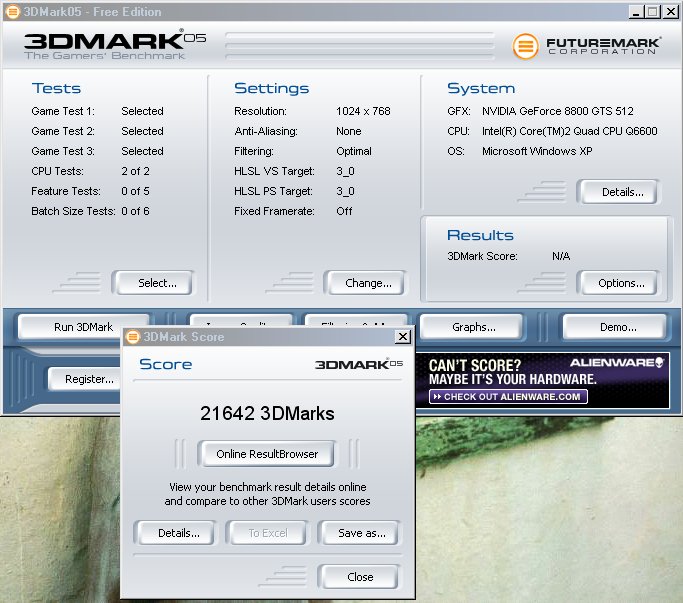Screen dimensions: 683x603
Task: Click the CPU Tests 2 of 2 value
Action: (x=135, y=171)
